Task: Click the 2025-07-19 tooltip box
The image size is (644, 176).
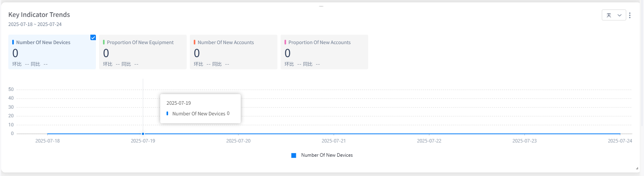Action: tap(200, 109)
